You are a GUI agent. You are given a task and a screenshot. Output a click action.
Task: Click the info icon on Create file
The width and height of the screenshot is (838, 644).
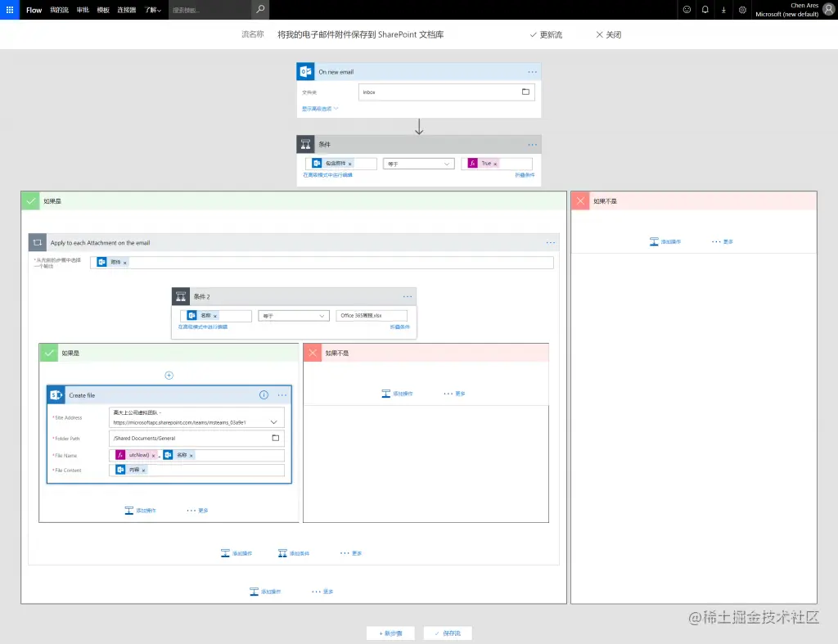click(x=264, y=395)
